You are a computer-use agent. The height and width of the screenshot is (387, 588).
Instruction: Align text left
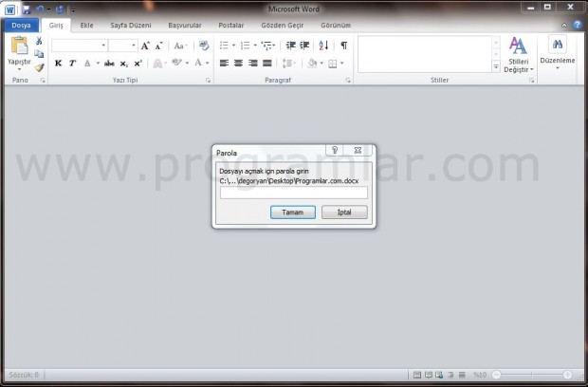(224, 63)
